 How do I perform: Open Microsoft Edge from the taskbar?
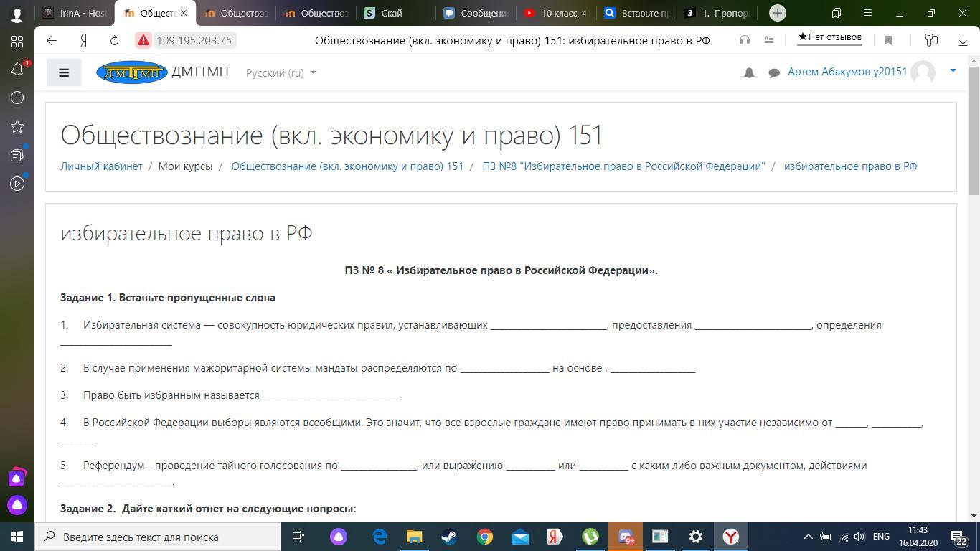(380, 537)
